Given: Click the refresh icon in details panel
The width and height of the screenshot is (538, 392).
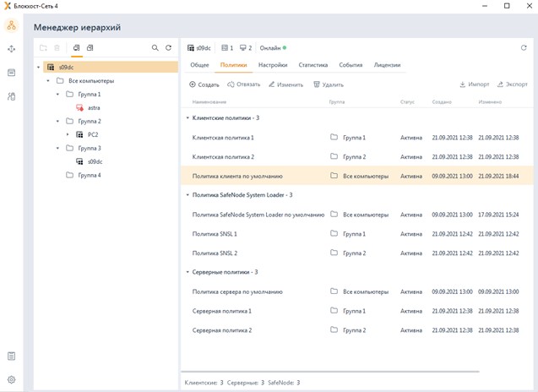Looking at the screenshot, I should 524,48.
